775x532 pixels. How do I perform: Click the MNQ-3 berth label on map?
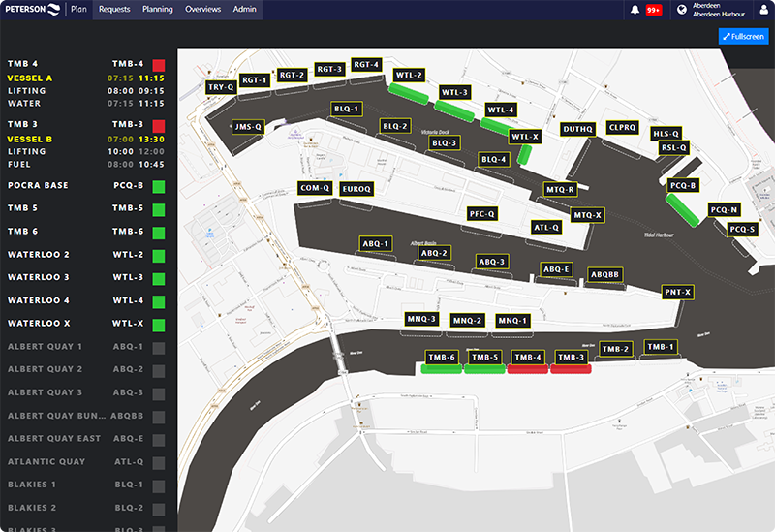[x=421, y=319]
